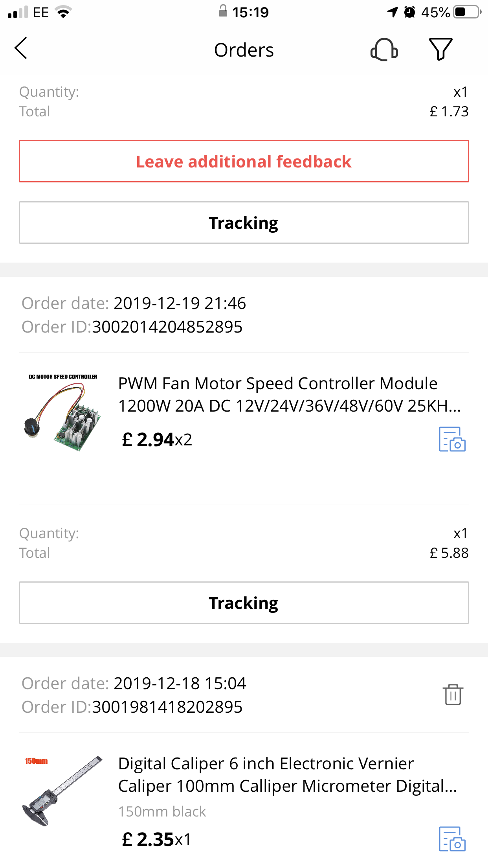Tap the Wi-Fi icon in status bar
The image size is (488, 868).
[63, 12]
